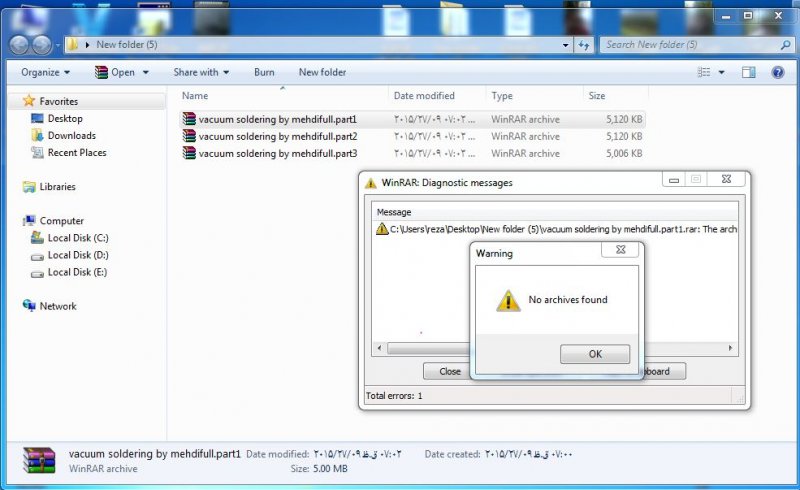
Task: Click the WinRAR icon of part1 archive in the file list
Action: (x=189, y=119)
